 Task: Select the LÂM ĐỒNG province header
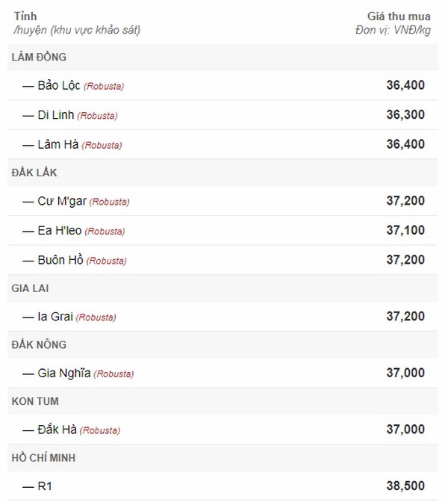(x=223, y=58)
